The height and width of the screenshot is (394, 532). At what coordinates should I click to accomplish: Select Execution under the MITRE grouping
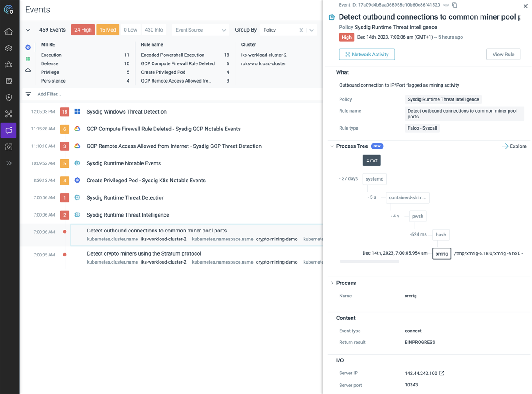click(x=51, y=55)
